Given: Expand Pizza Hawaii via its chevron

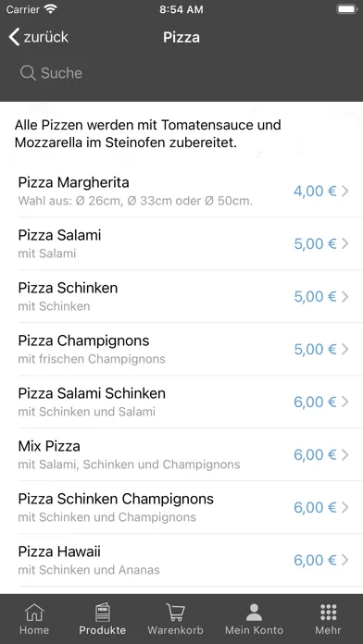Looking at the screenshot, I should pos(344,560).
